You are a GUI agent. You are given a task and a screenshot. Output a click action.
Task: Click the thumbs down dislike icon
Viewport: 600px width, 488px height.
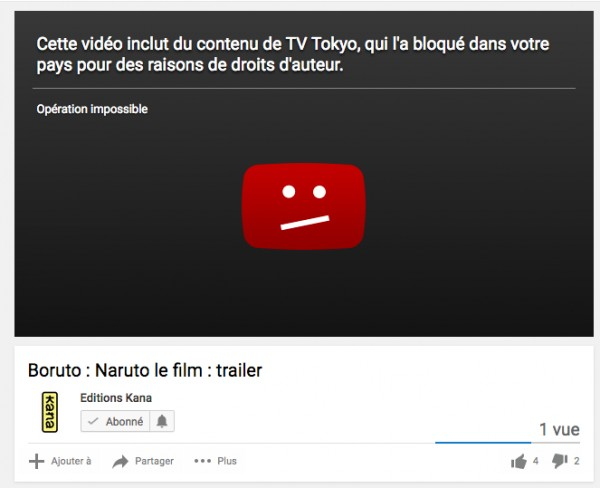559,461
